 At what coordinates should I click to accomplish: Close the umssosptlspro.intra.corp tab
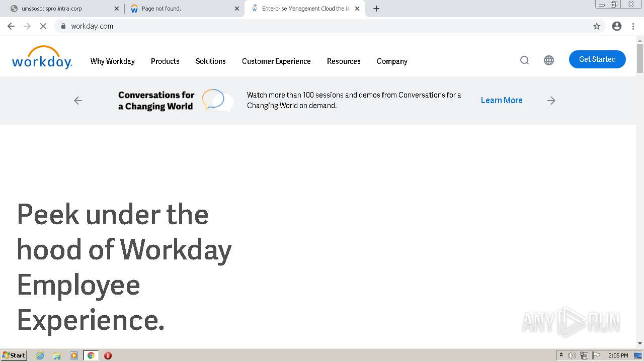[x=117, y=9]
